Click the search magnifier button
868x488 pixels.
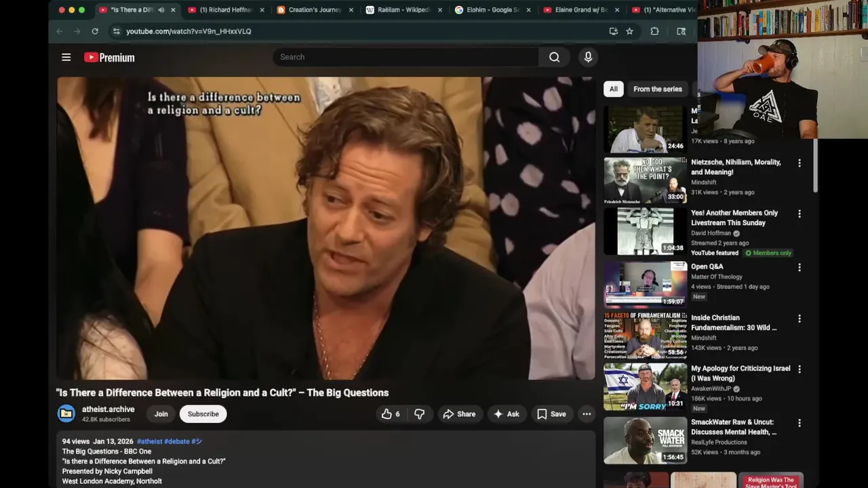(555, 57)
